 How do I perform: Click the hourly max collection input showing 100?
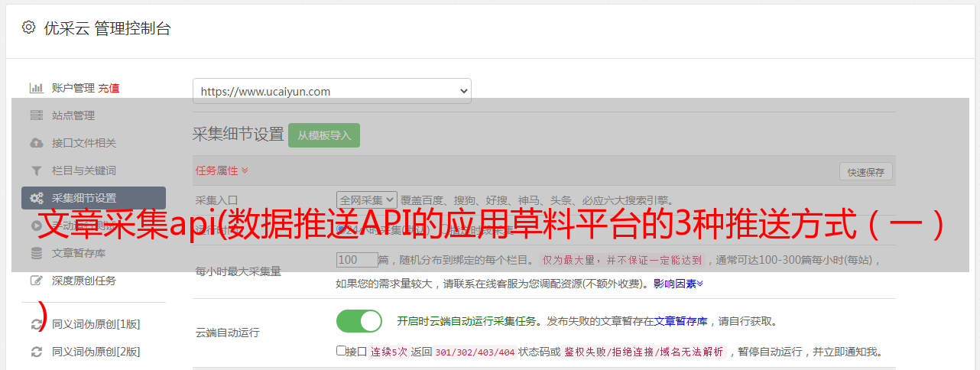(357, 260)
